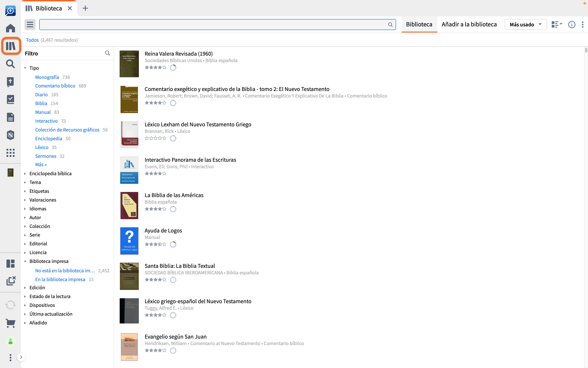Click the Library icon in the sidebar
Screen dimensions: 588x368
[x=10, y=46]
